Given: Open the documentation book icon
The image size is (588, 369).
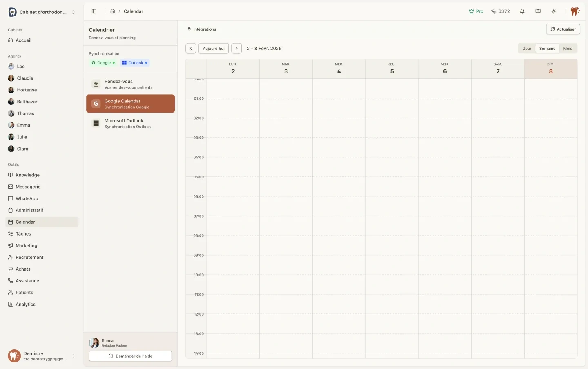Looking at the screenshot, I should coord(538,11).
